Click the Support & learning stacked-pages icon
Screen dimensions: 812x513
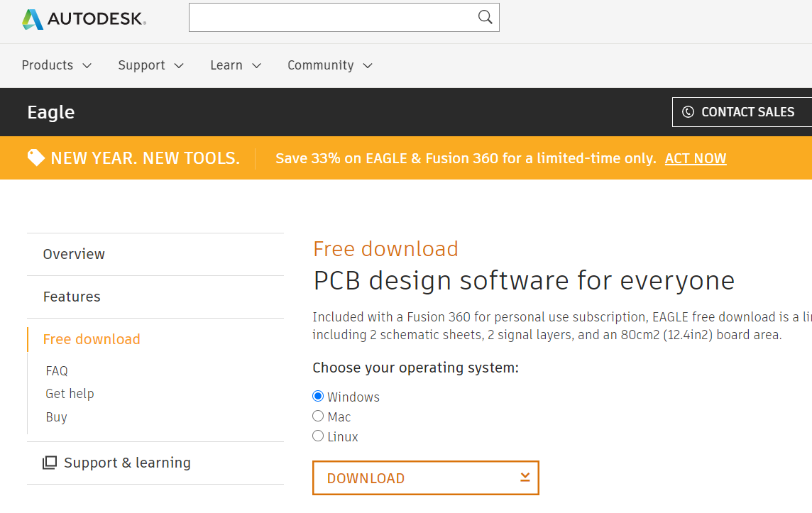click(50, 463)
